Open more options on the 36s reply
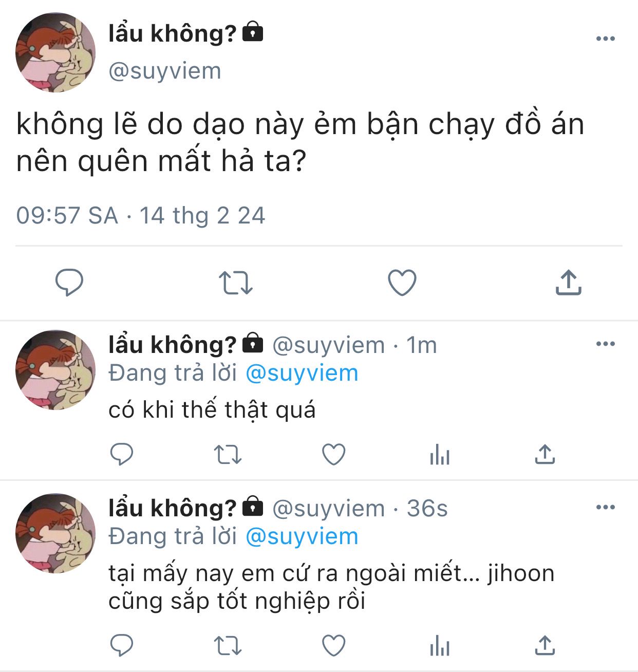Viewport: 638px width, 672px height. 606,507
